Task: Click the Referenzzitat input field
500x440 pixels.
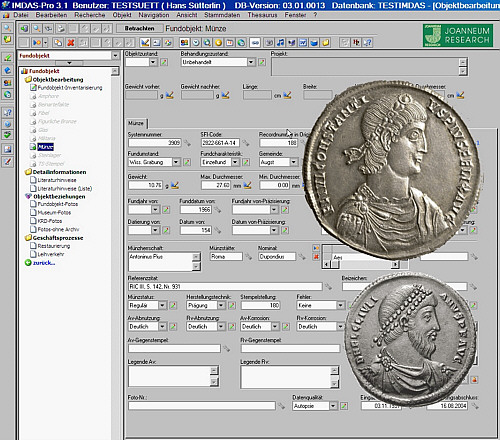Action: (x=225, y=286)
